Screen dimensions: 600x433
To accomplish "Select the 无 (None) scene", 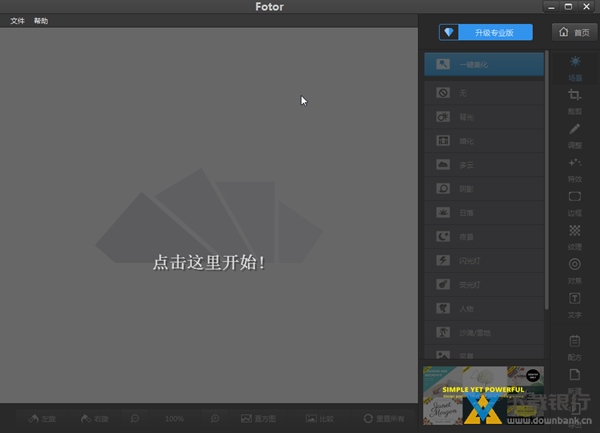I will (484, 93).
